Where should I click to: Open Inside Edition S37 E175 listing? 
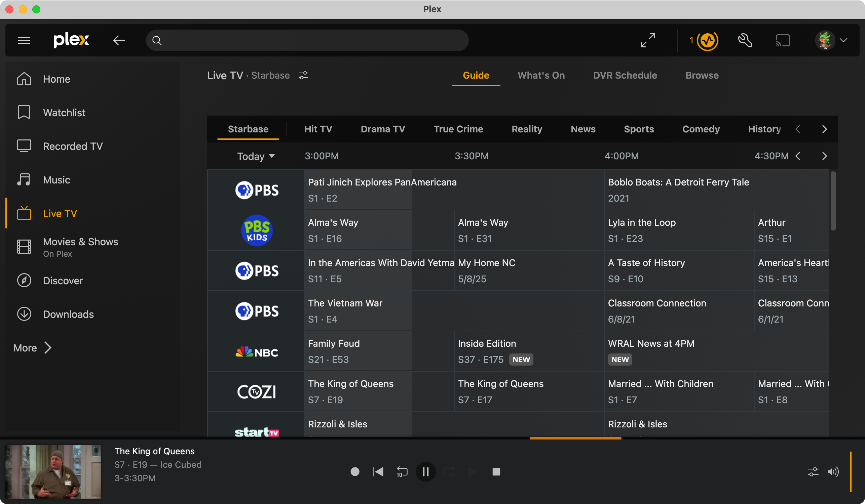click(x=529, y=351)
